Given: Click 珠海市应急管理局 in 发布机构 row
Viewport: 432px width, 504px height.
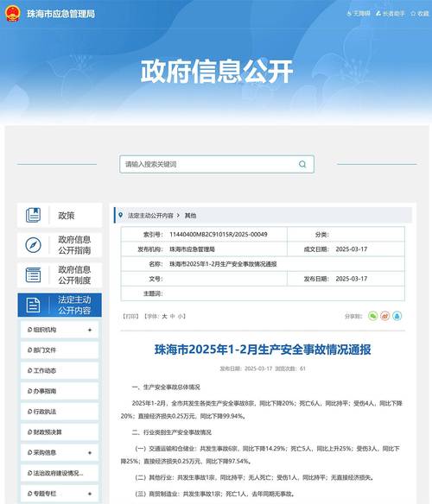Looking at the screenshot, I should click(x=192, y=249).
